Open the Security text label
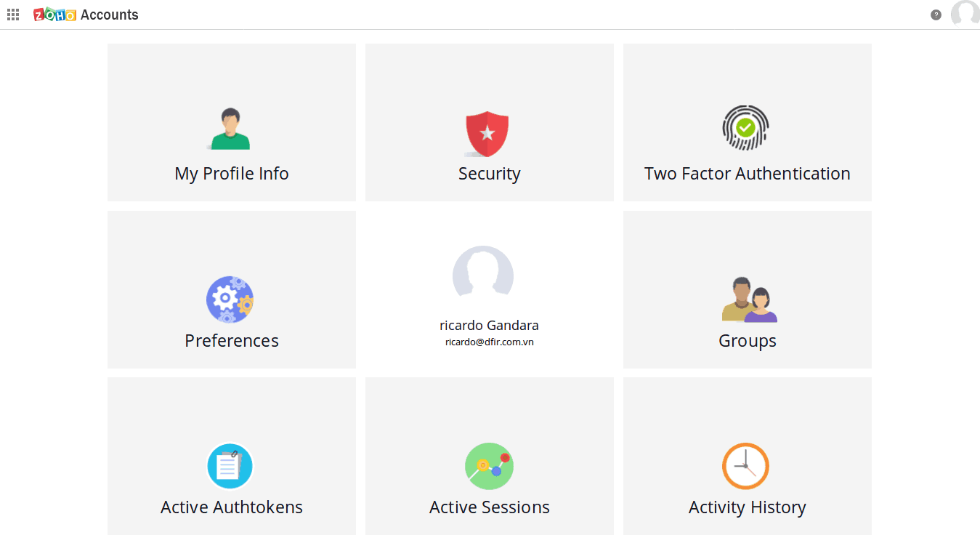The image size is (980, 559). (489, 174)
